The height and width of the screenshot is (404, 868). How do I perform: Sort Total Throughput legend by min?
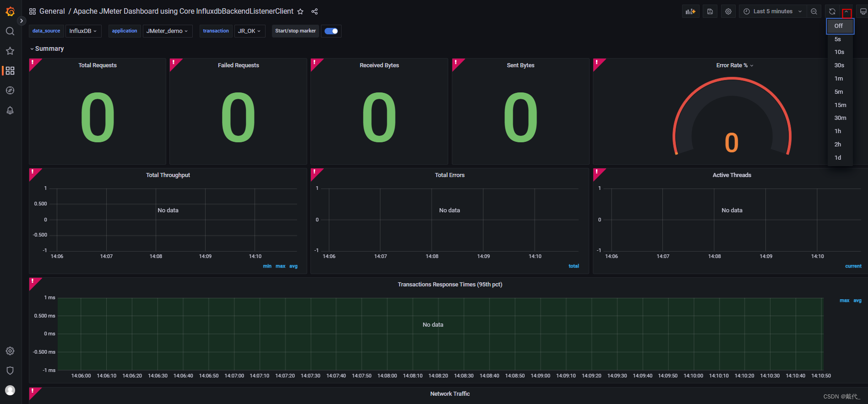(267, 266)
